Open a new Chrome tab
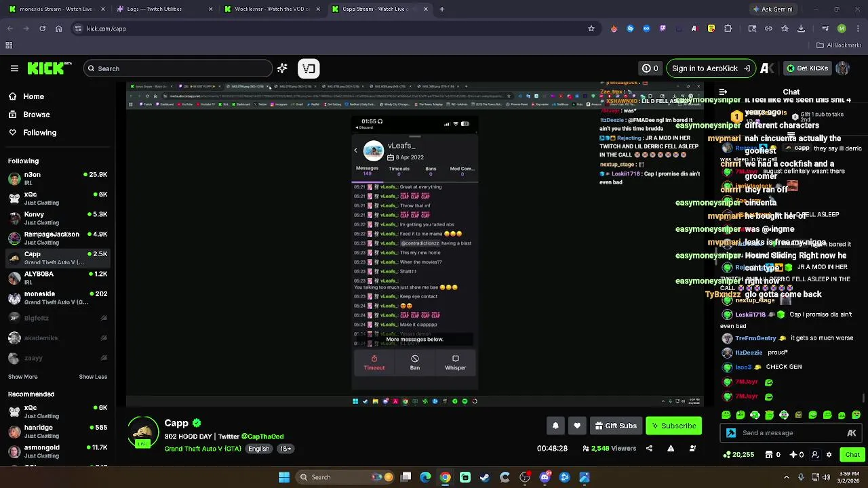Image resolution: width=868 pixels, height=488 pixels. (x=442, y=9)
